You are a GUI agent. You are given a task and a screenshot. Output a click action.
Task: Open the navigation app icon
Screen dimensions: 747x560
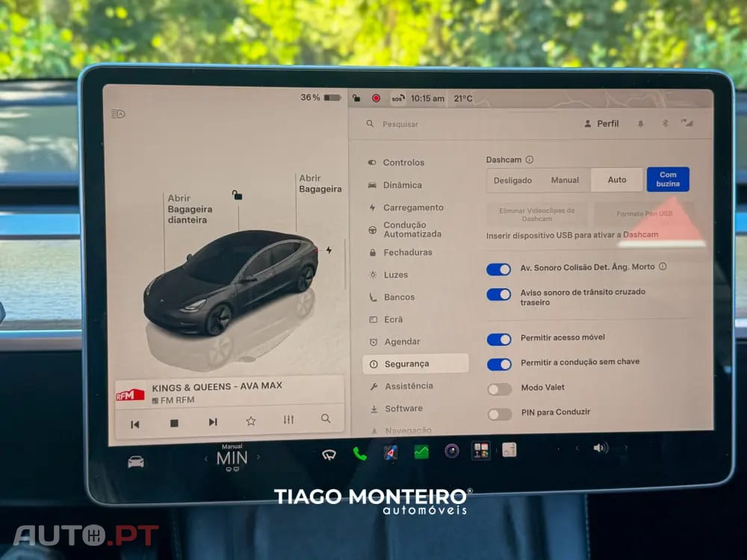390,452
